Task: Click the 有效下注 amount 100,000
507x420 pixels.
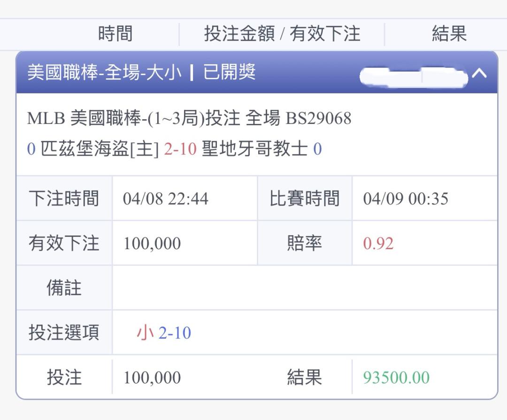Action: [x=152, y=244]
